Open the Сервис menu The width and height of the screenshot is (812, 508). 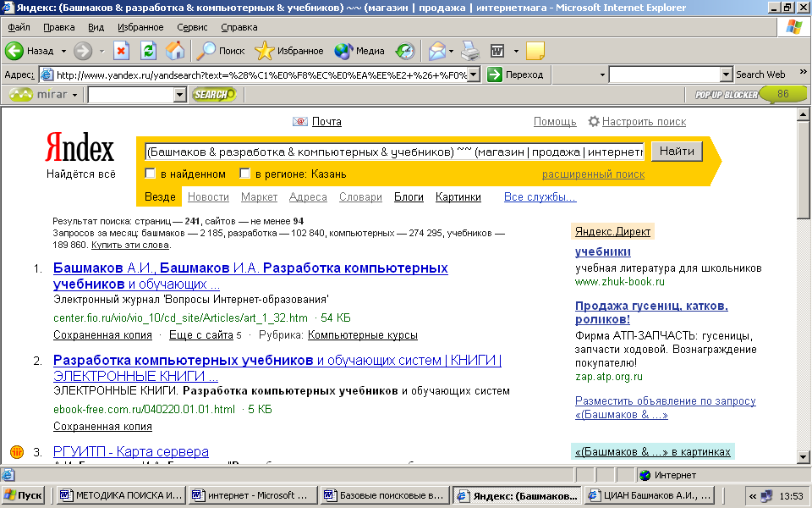coord(192,27)
